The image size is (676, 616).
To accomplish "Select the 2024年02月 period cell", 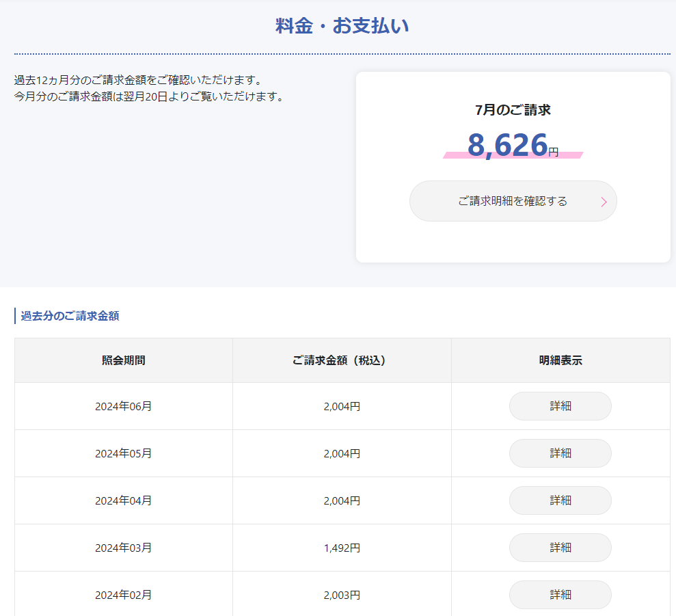I will 124,595.
